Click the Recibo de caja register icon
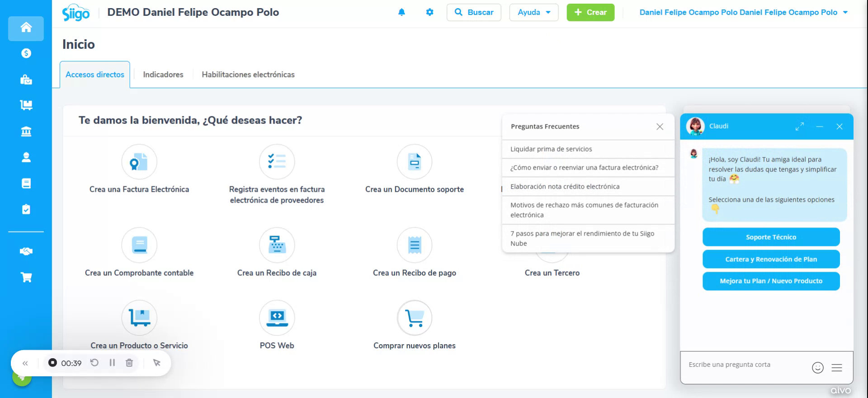 [277, 245]
